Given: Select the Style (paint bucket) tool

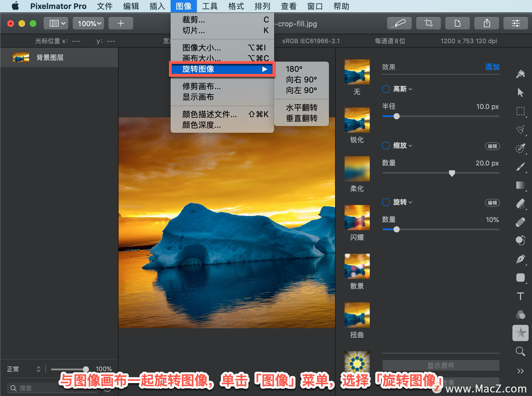Looking at the screenshot, I should [520, 74].
